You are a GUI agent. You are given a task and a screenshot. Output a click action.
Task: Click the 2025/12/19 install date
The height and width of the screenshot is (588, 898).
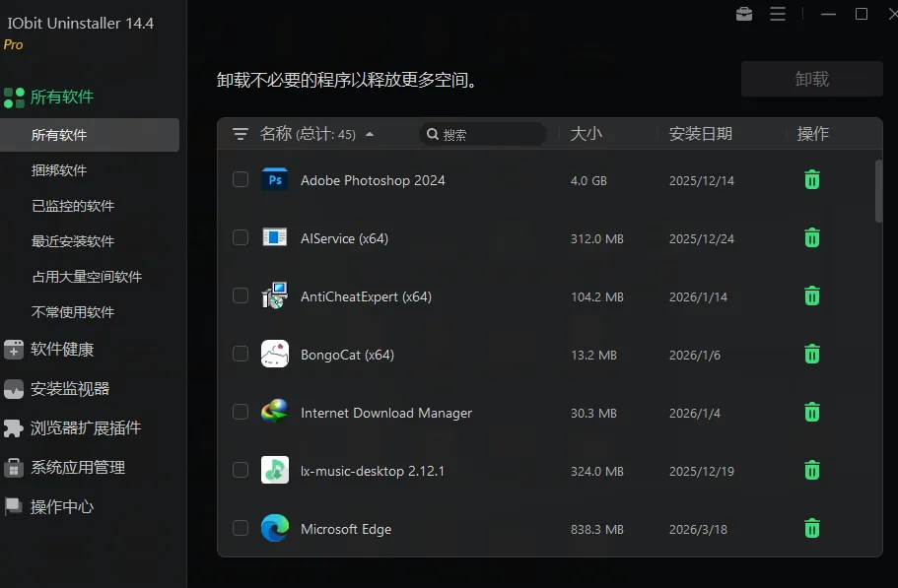(x=702, y=472)
